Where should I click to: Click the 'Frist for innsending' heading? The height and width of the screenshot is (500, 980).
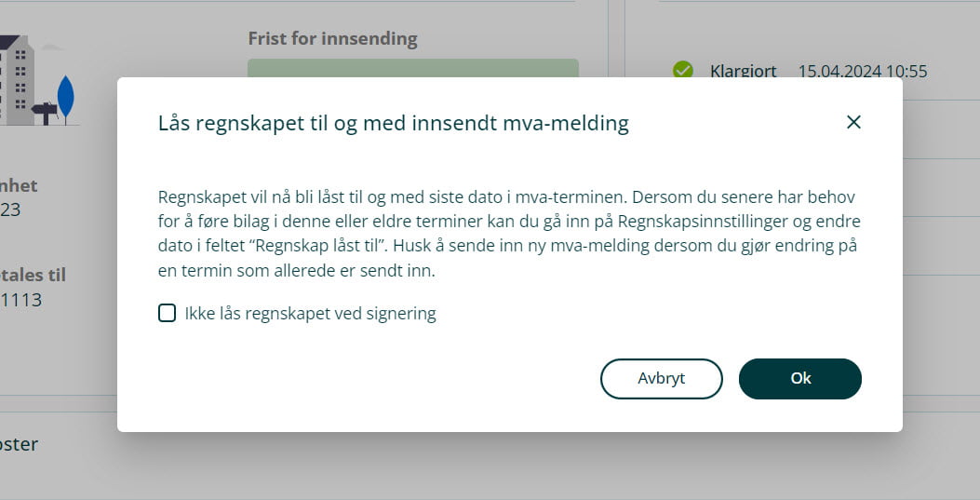(332, 39)
